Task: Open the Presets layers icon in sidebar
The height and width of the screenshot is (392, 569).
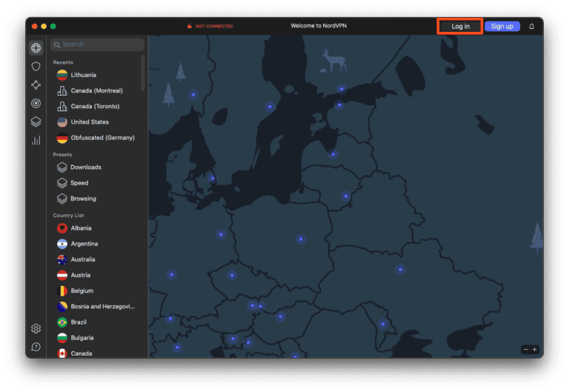Action: tap(36, 122)
